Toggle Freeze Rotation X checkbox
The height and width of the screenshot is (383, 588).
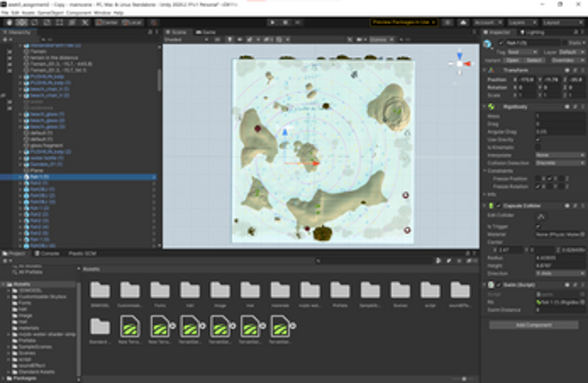point(538,186)
